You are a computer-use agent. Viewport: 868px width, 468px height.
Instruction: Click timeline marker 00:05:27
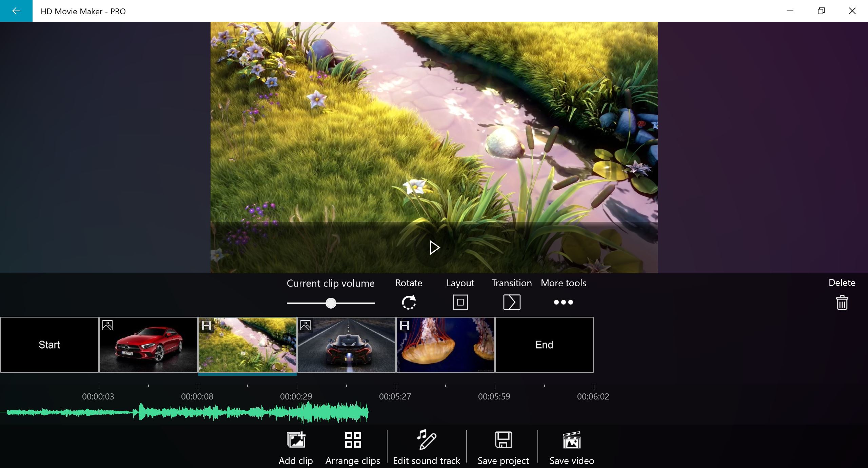(x=395, y=396)
